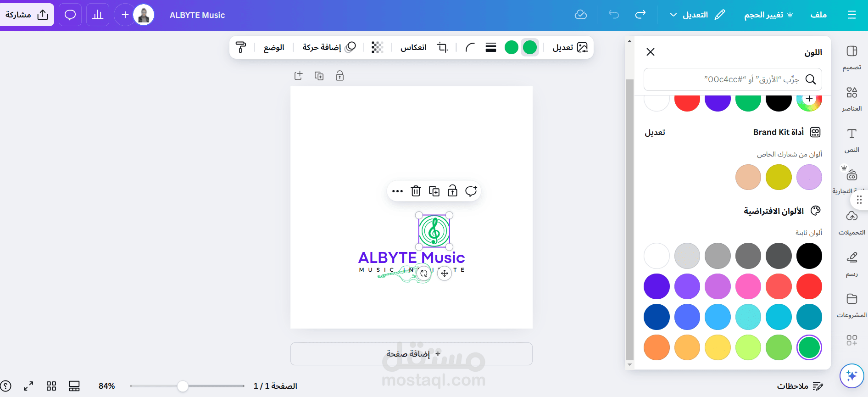Toggle lock on the selected element
868x397 pixels.
pyautogui.click(x=452, y=191)
